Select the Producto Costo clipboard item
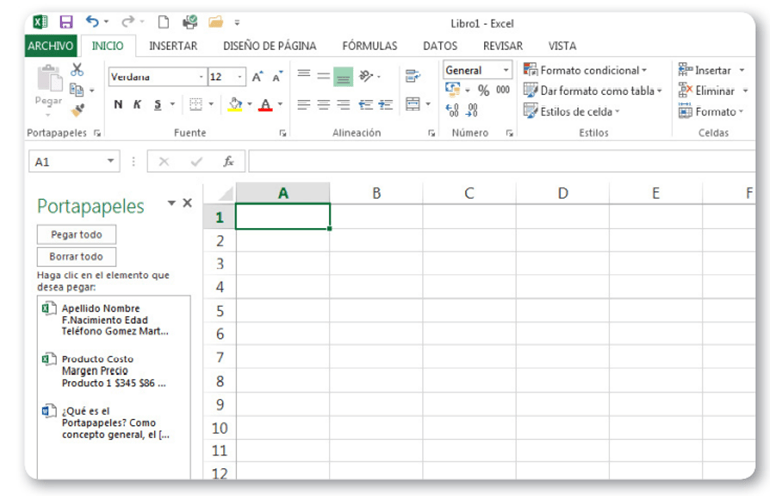This screenshot has width=770, height=496. pos(112,370)
